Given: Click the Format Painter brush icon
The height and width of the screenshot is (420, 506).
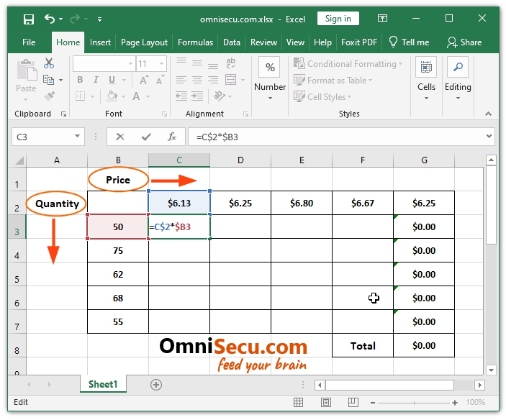Looking at the screenshot, I should pyautogui.click(x=49, y=96).
